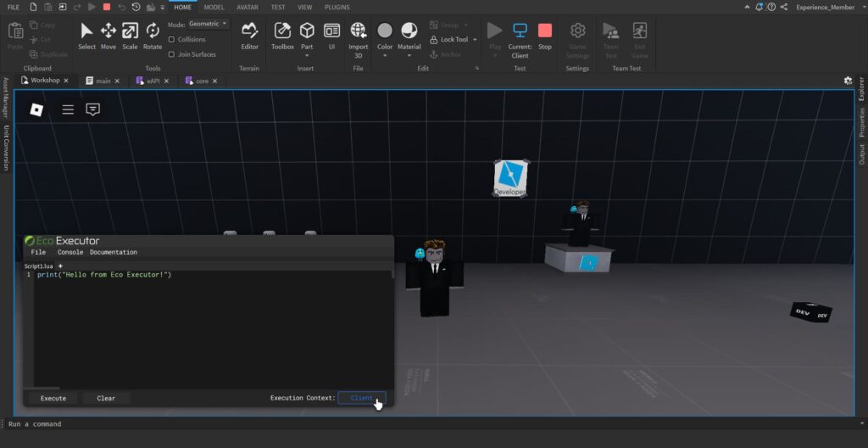Click Import 3D file icon
868x448 pixels.
pos(359,30)
